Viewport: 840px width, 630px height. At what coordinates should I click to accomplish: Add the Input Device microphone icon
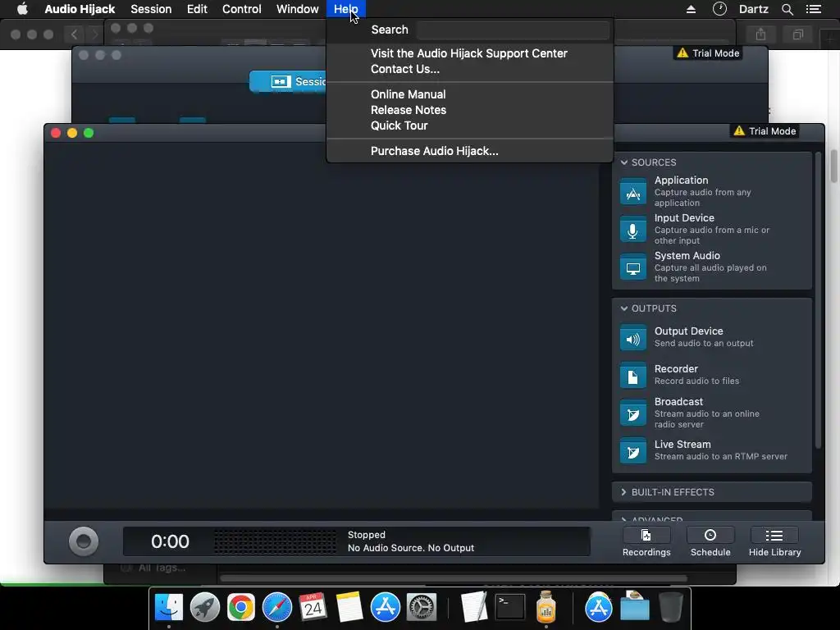click(x=632, y=230)
